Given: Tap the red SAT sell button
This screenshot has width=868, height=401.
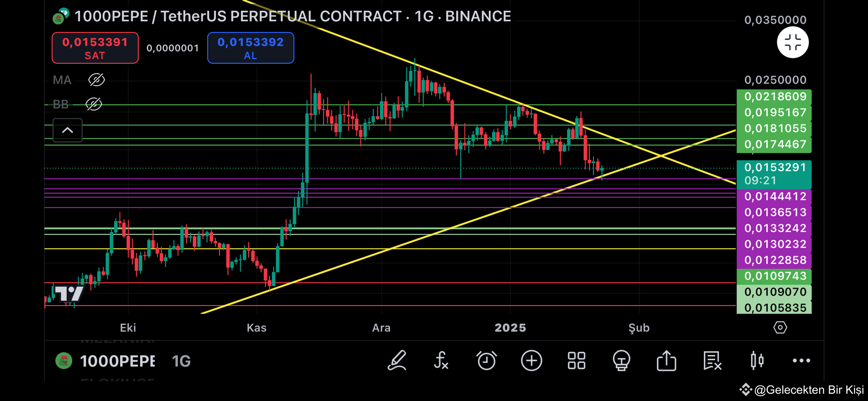Looking at the screenshot, I should pos(95,48).
